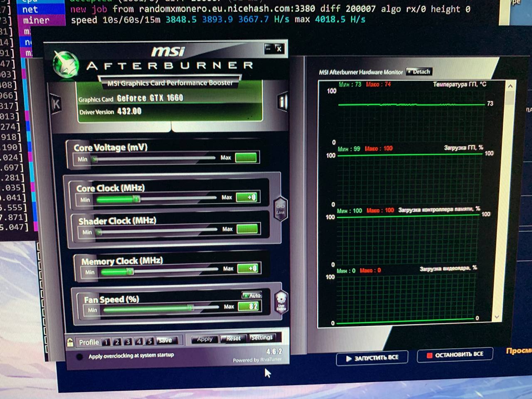Click the driver version 432.00 text
The image size is (532, 399).
click(x=129, y=111)
